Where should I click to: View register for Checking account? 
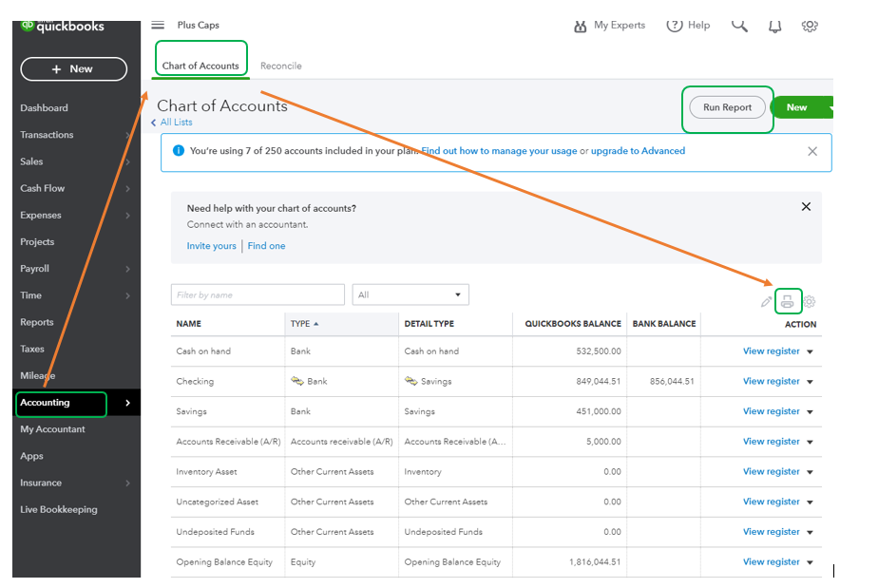tap(771, 381)
